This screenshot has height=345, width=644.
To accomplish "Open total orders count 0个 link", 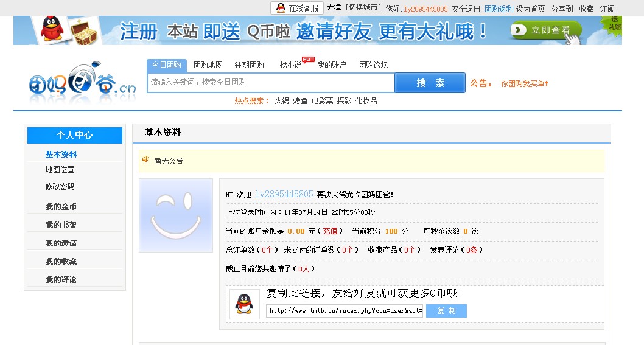I will pyautogui.click(x=267, y=249).
